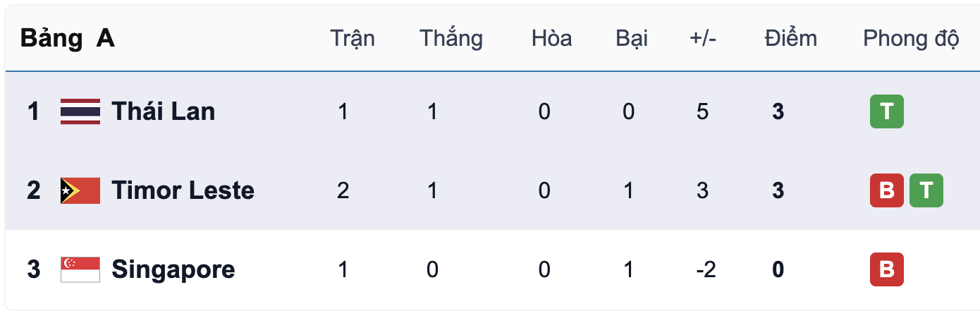Screen dimensions: 980x316
Task: Click the Thắng column header
Action: [451, 38]
